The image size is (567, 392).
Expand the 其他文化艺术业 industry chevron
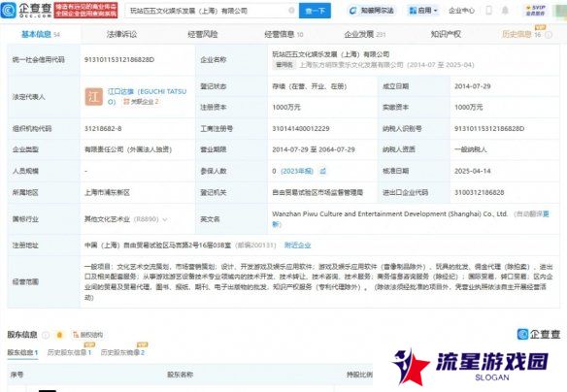(165, 219)
